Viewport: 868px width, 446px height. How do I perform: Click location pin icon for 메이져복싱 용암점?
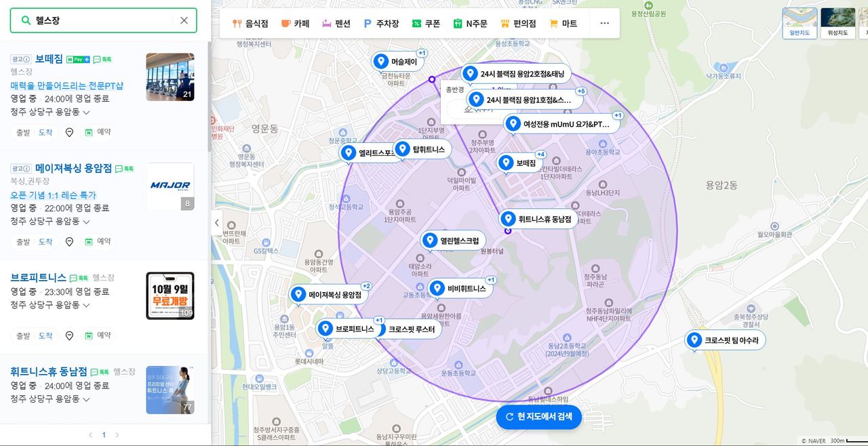tap(69, 241)
